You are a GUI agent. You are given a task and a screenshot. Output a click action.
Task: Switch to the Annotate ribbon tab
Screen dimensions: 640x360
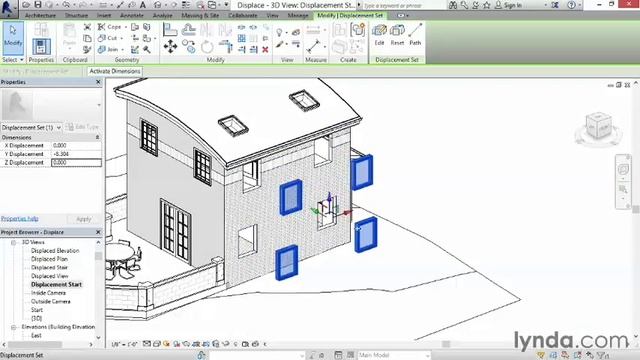tap(132, 16)
